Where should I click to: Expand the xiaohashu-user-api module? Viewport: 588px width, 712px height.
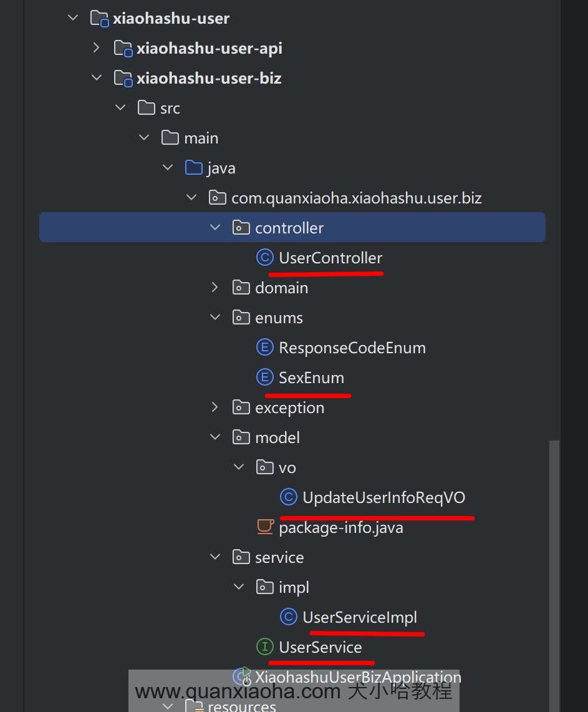96,48
